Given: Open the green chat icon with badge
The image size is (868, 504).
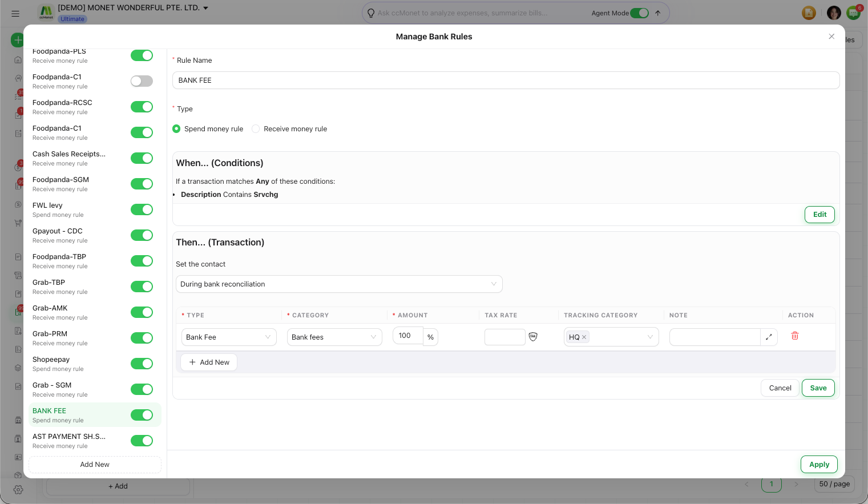Looking at the screenshot, I should [853, 13].
